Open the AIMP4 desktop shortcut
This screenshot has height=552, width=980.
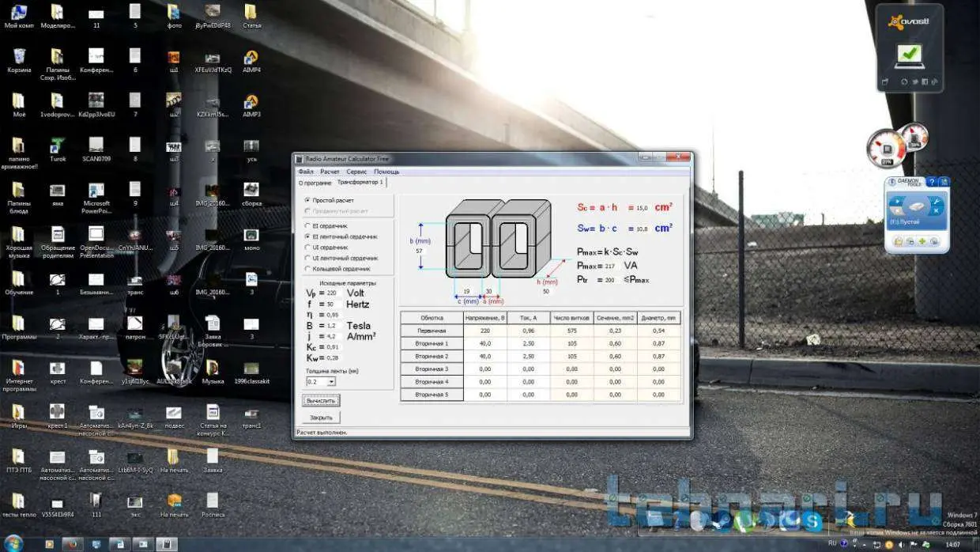(251, 57)
